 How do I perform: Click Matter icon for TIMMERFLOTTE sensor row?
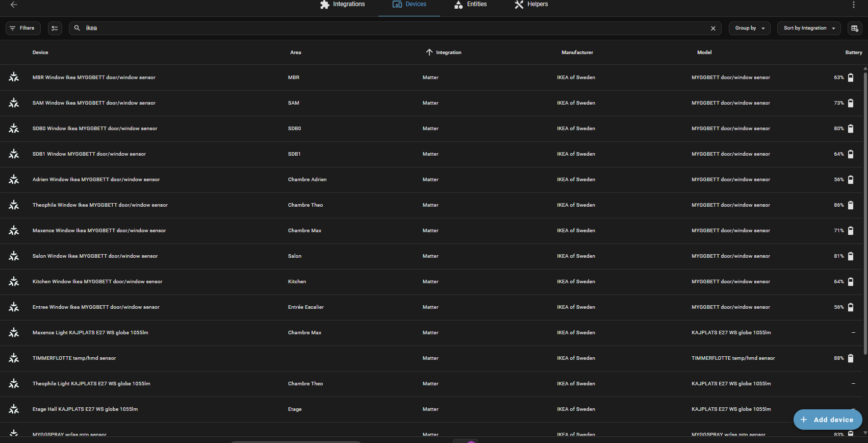(14, 358)
